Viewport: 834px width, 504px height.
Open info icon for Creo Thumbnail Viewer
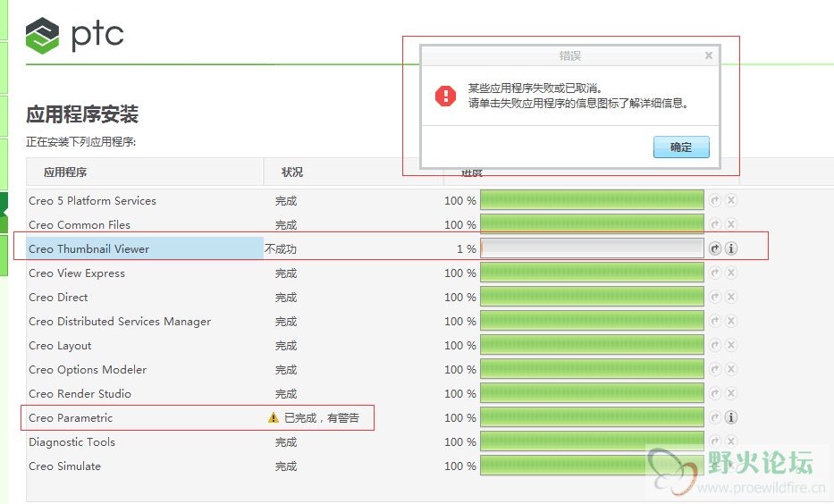(731, 248)
